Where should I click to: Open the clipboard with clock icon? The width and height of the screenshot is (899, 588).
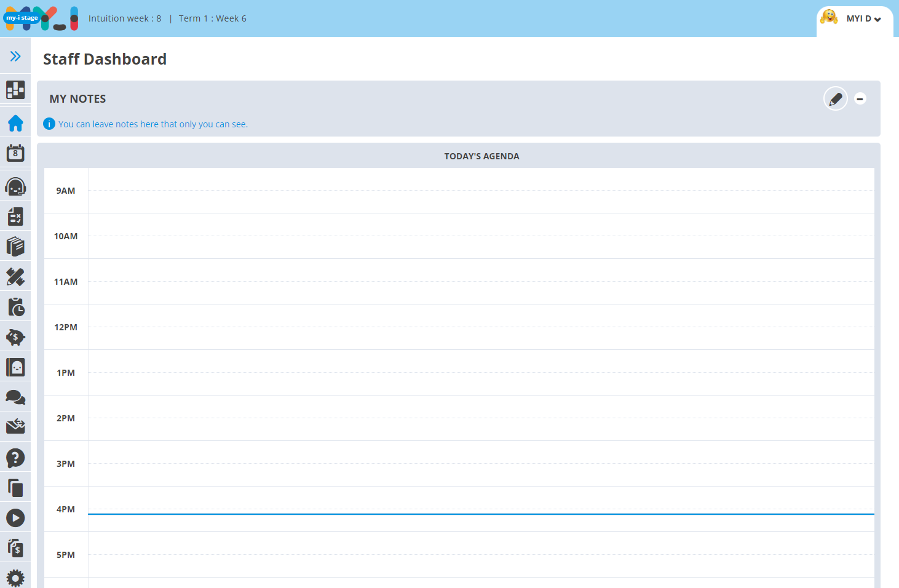click(x=15, y=307)
